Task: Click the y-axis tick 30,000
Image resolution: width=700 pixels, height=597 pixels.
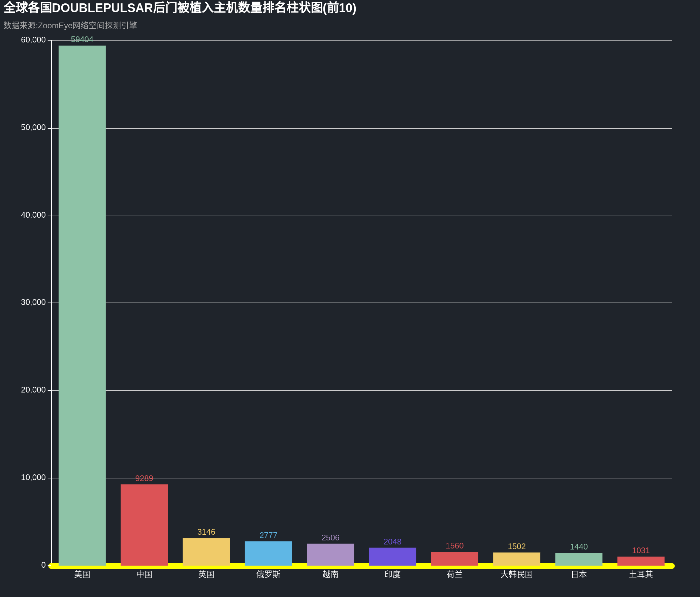Action: 33,302
